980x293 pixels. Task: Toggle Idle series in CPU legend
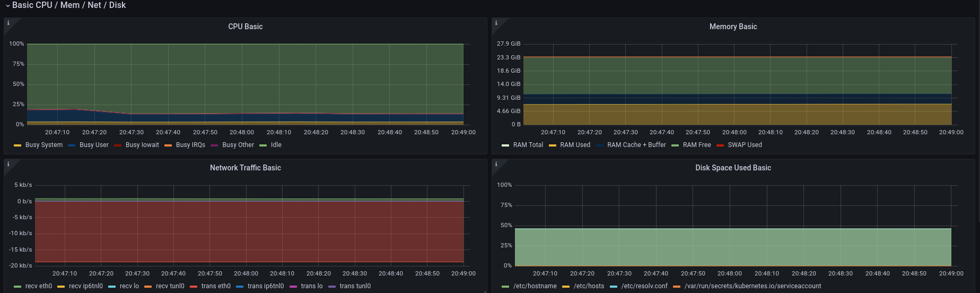276,145
